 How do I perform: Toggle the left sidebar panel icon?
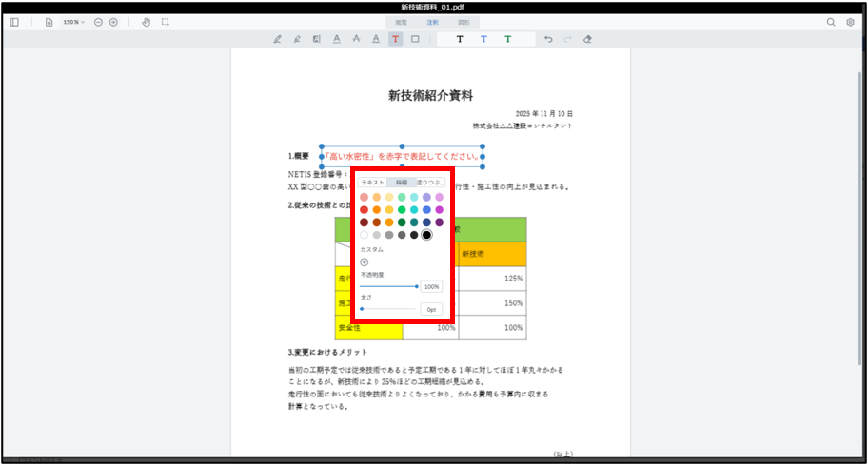(x=14, y=22)
